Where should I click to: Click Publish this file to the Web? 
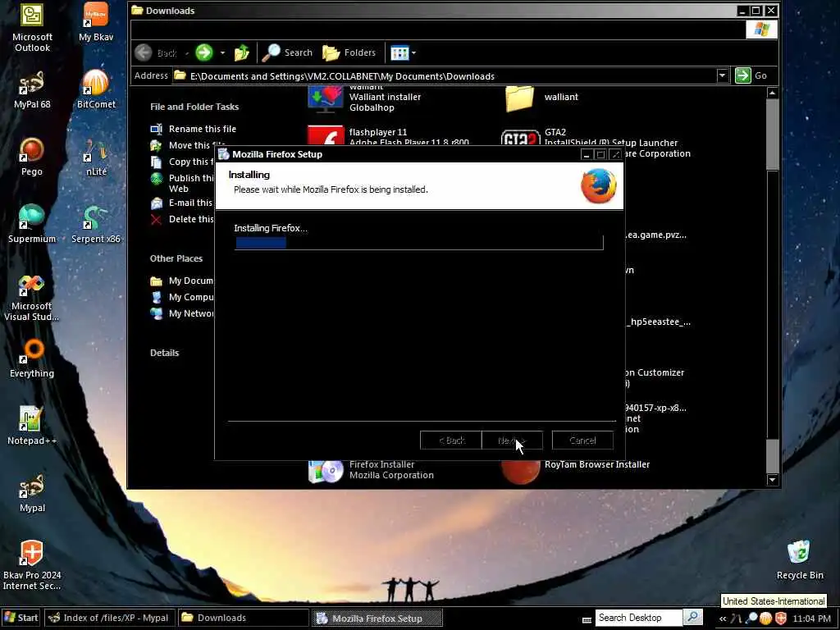point(182,183)
